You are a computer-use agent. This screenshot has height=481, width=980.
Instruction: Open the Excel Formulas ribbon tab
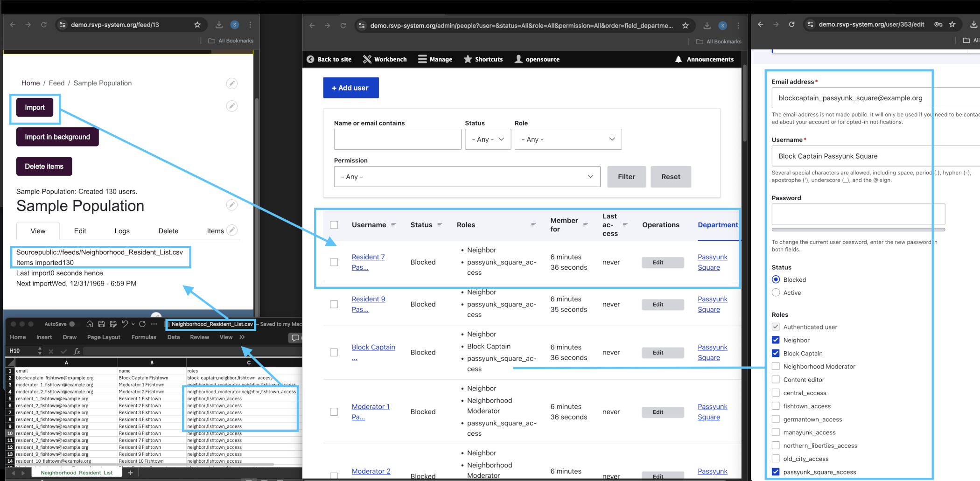point(144,337)
